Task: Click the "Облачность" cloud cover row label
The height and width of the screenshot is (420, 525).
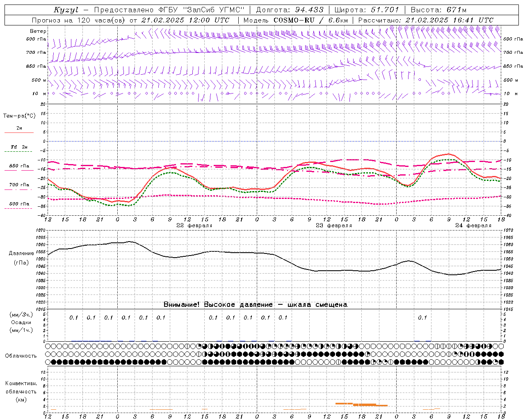Action: [x=21, y=356]
